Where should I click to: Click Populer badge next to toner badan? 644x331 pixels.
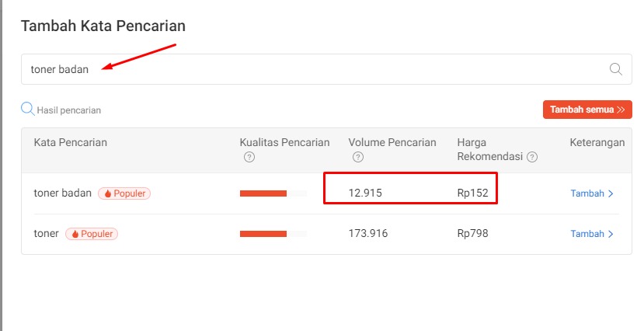click(124, 193)
